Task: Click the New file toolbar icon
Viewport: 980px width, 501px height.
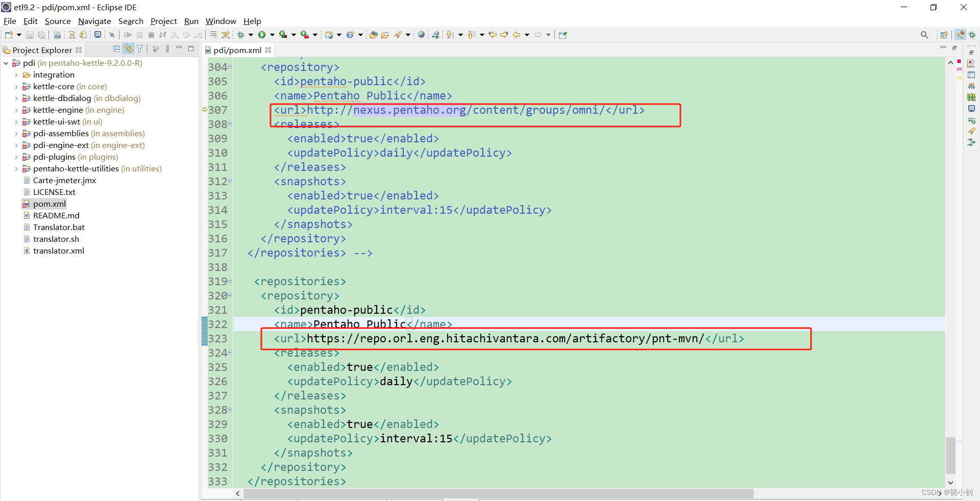Action: coord(9,35)
